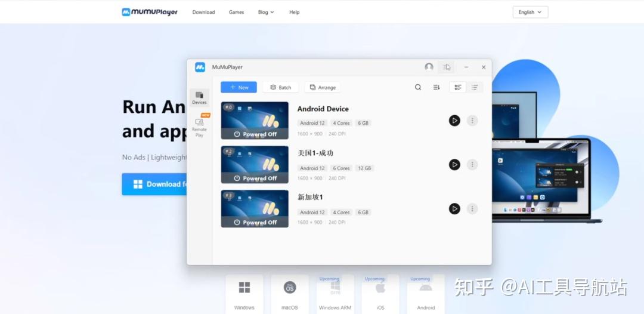644x314 pixels.
Task: Switch to card view layout
Action: pyautogui.click(x=458, y=87)
